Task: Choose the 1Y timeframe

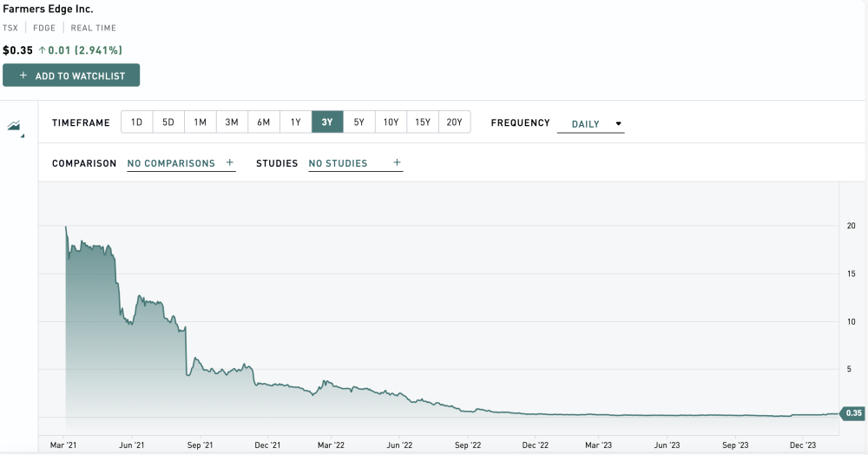Action: 296,122
